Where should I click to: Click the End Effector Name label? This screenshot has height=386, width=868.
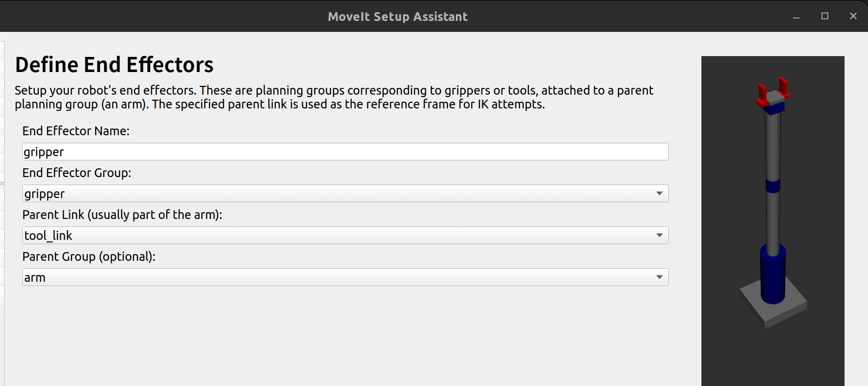click(76, 131)
